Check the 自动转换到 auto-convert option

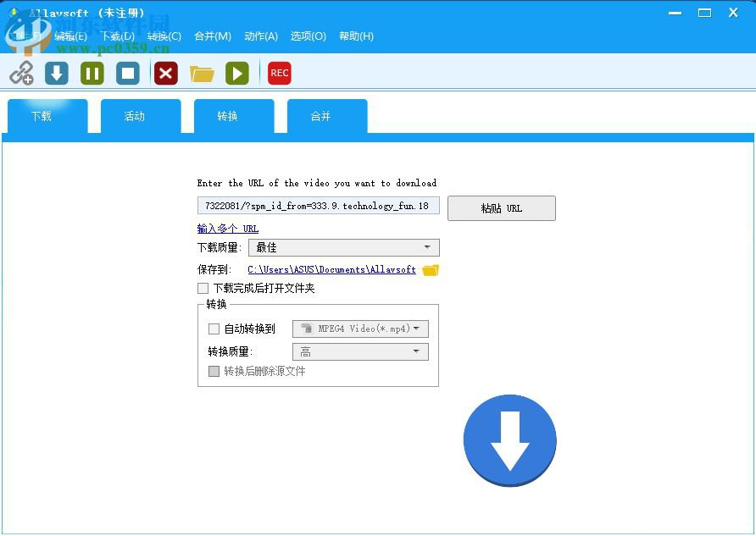214,329
